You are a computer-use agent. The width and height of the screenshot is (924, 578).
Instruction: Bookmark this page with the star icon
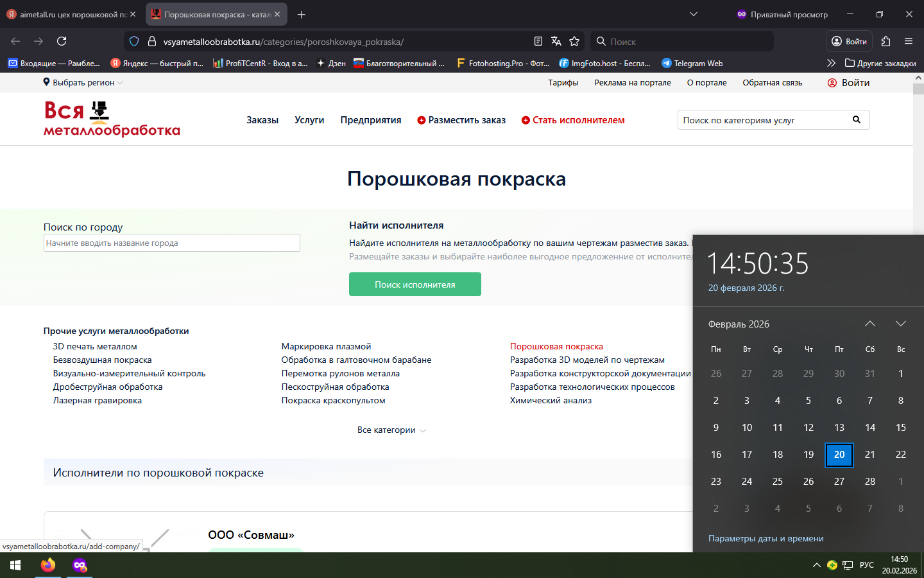574,41
